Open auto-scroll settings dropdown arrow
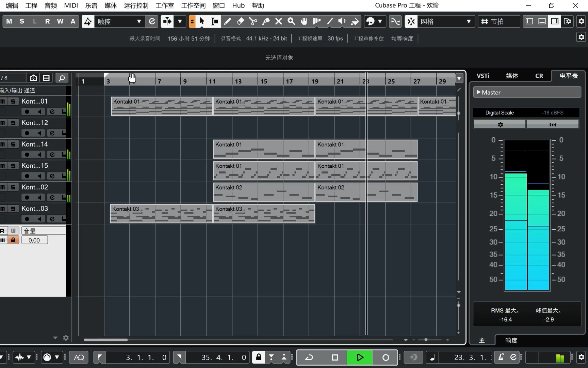Image resolution: width=588 pixels, height=368 pixels. (x=180, y=21)
